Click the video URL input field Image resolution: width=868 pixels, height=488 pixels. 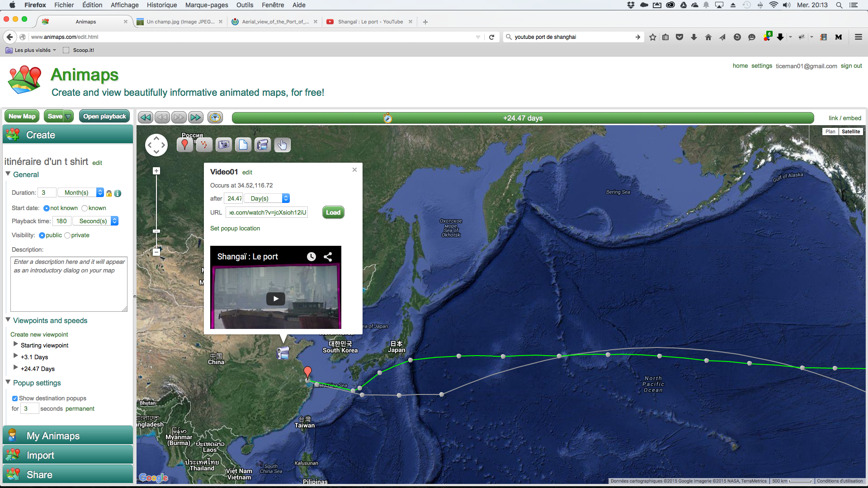coord(267,212)
